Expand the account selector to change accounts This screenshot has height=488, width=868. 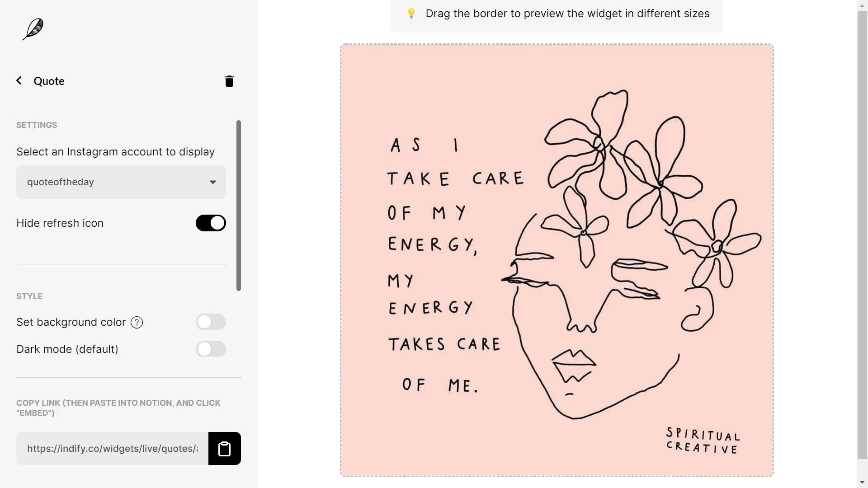(120, 182)
